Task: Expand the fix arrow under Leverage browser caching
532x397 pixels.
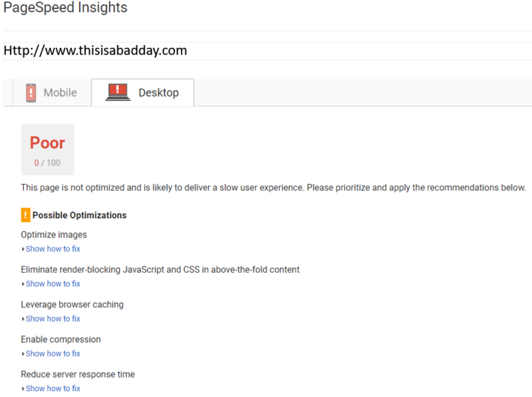Action: (23, 319)
